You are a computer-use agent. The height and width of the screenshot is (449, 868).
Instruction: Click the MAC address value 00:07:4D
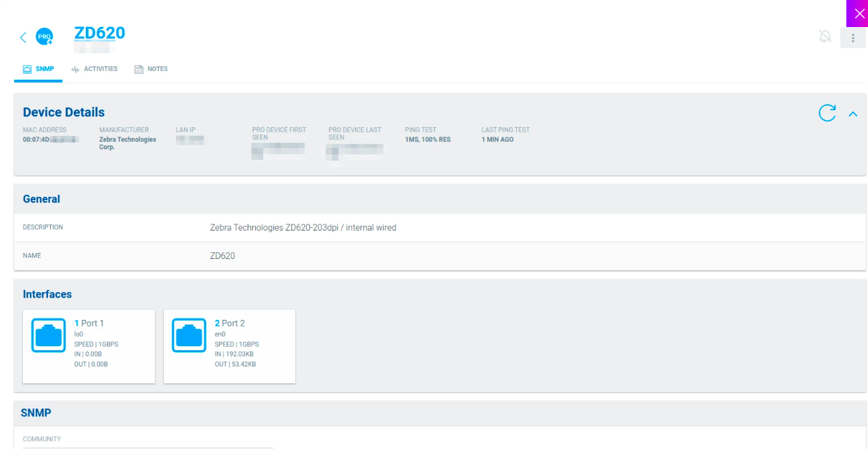tap(51, 139)
